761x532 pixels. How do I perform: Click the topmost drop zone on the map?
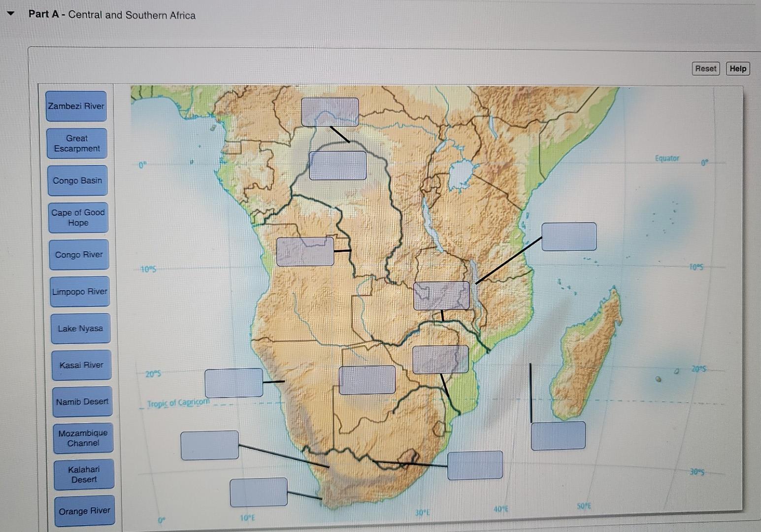click(x=331, y=111)
